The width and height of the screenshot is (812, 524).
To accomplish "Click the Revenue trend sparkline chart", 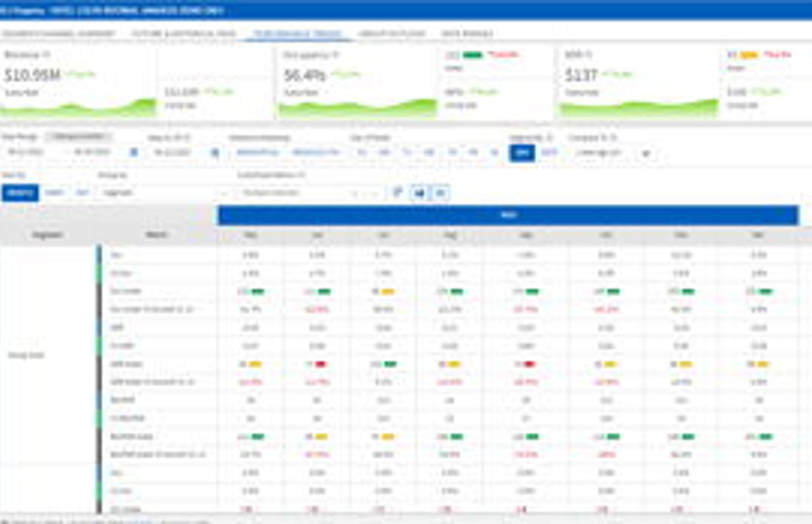I will [79, 108].
